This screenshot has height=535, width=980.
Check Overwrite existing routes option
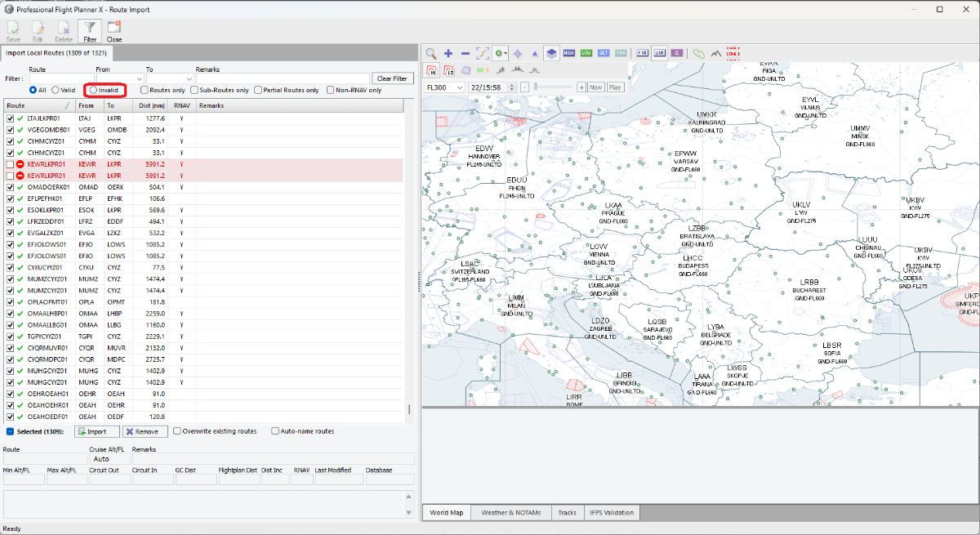tap(177, 431)
